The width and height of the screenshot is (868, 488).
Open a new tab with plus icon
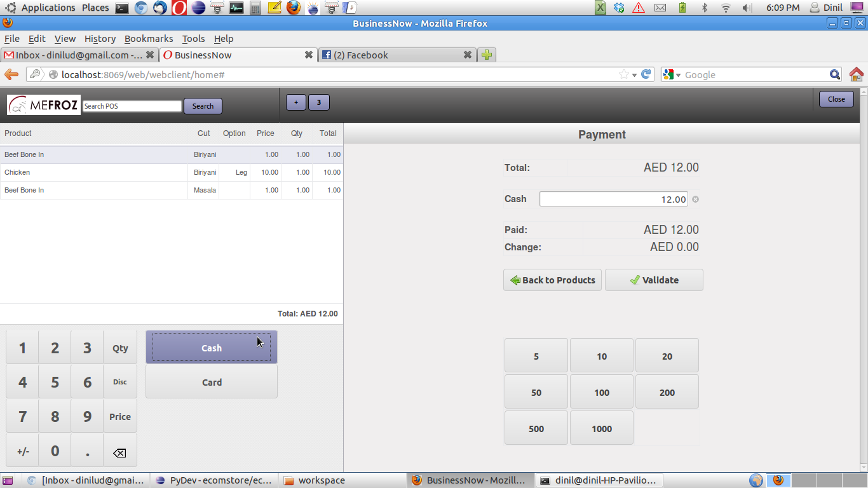[486, 55]
